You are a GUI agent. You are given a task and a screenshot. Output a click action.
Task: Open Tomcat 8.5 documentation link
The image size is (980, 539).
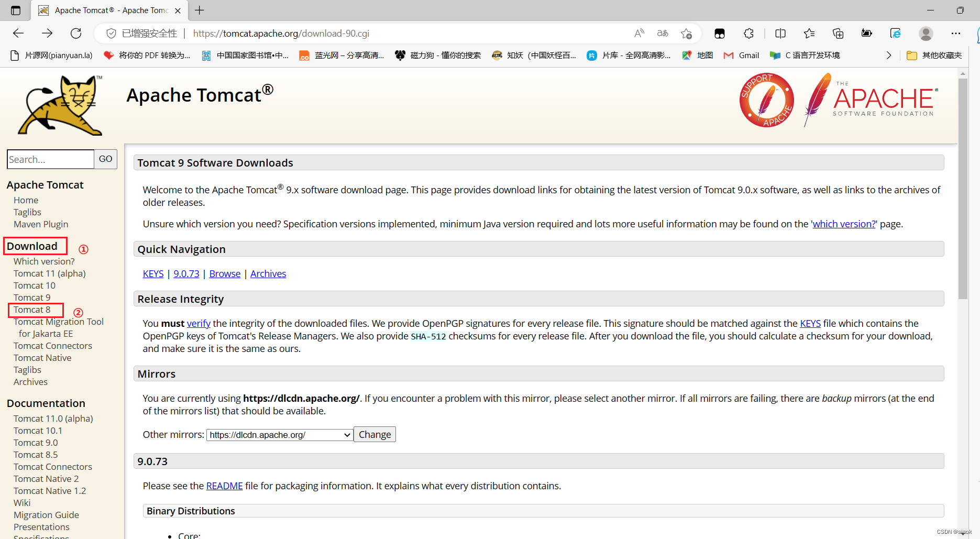click(36, 455)
